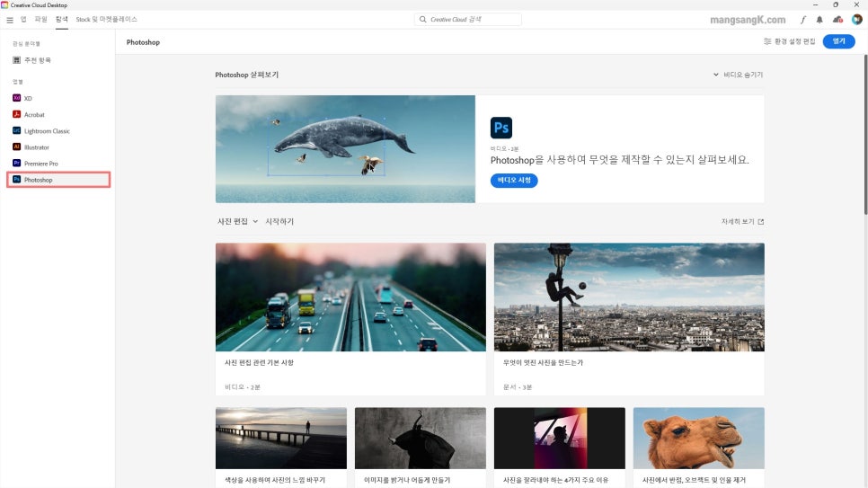The height and width of the screenshot is (488, 868).
Task: Open Stock 및 마켓플레이스 tab
Action: (106, 20)
